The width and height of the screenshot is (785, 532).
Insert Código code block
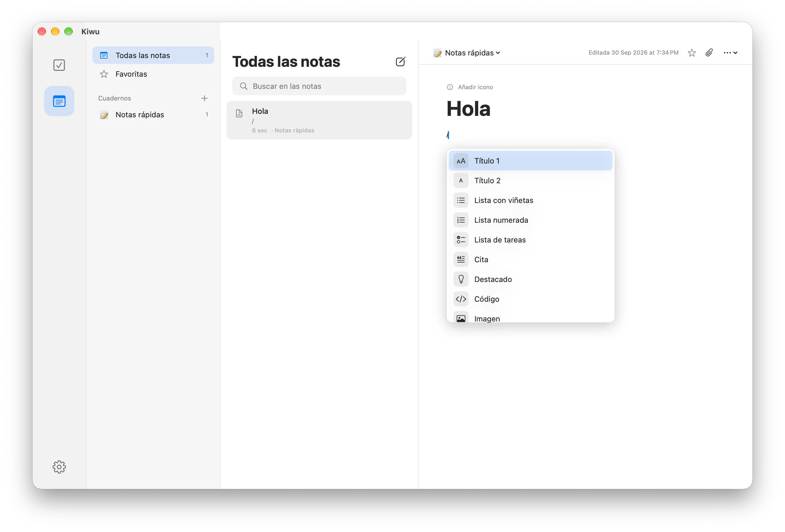(530, 299)
